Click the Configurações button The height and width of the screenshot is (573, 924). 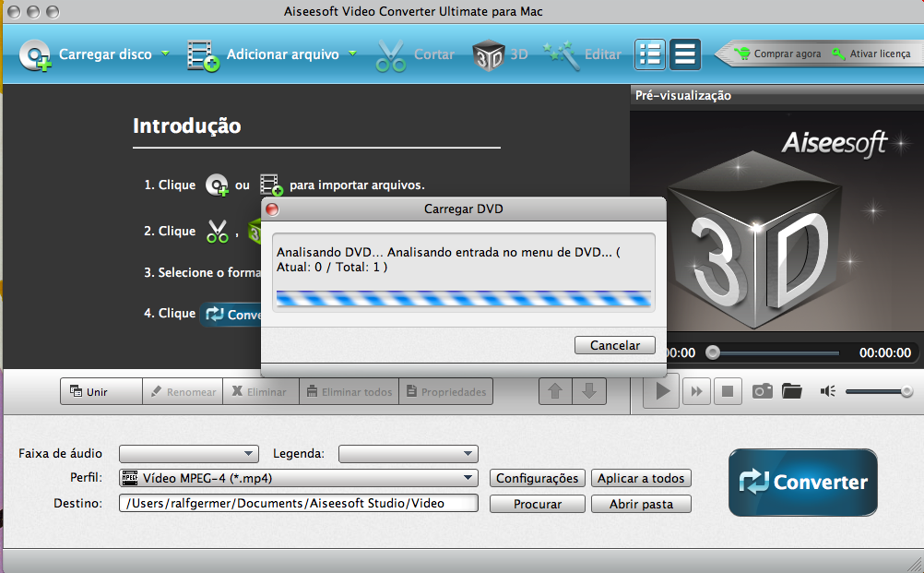click(538, 478)
